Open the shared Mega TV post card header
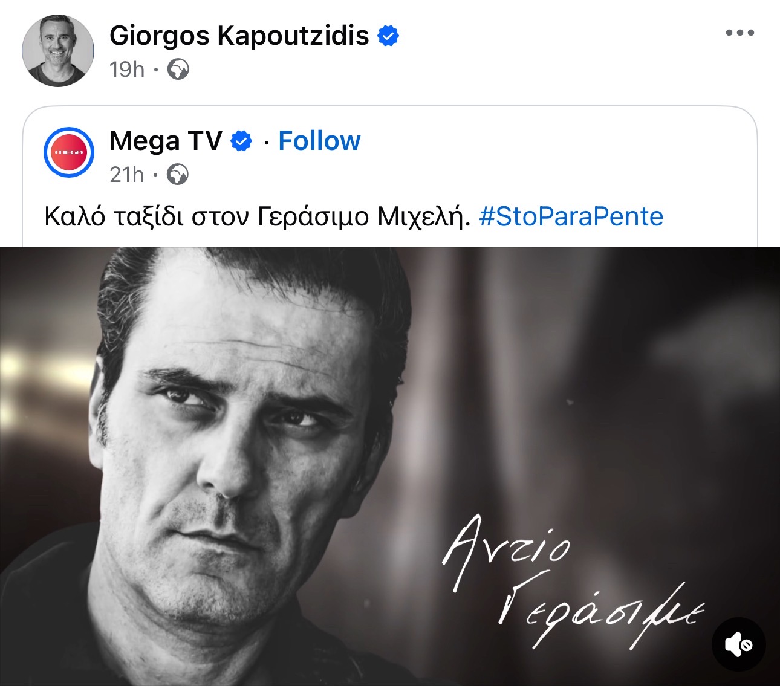The image size is (780, 700). point(390,157)
